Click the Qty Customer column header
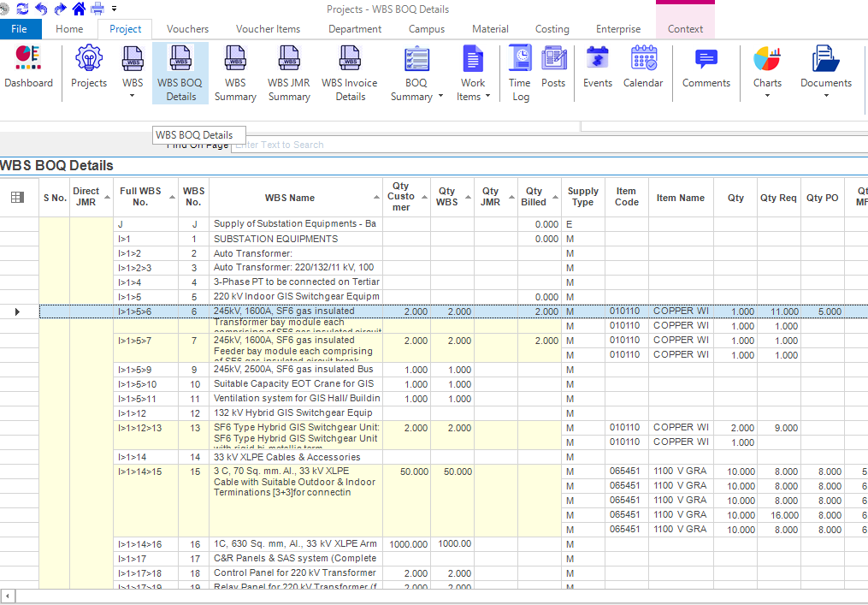868x605 pixels. [x=406, y=197]
